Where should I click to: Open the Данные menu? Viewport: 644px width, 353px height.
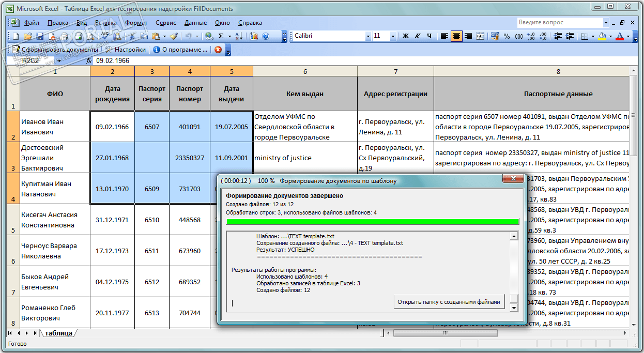(195, 23)
